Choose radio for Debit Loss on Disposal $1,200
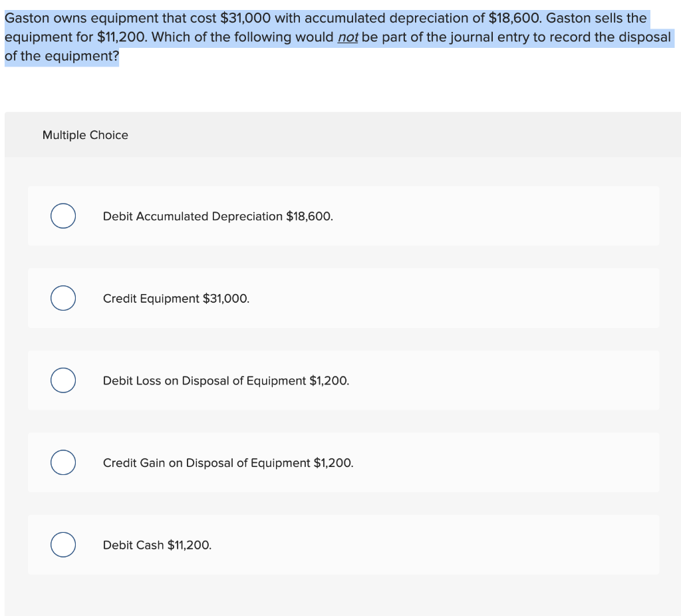This screenshot has height=616, width=681. point(63,380)
